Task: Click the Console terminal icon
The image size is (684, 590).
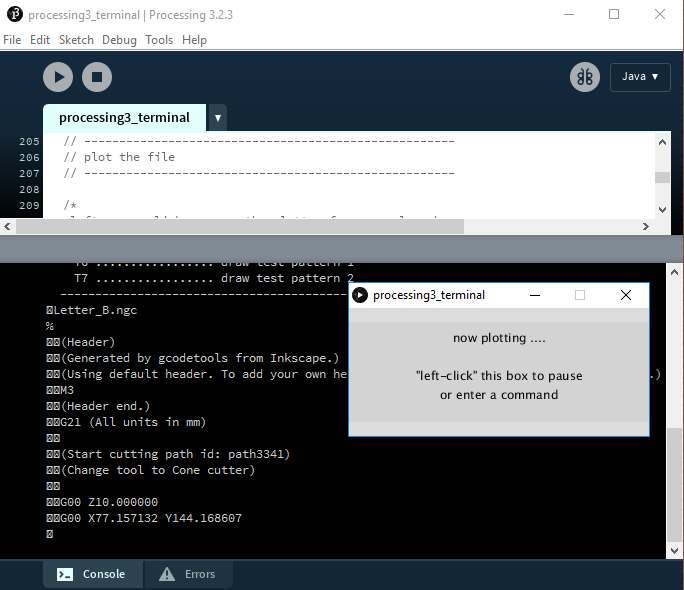Action: (65, 574)
